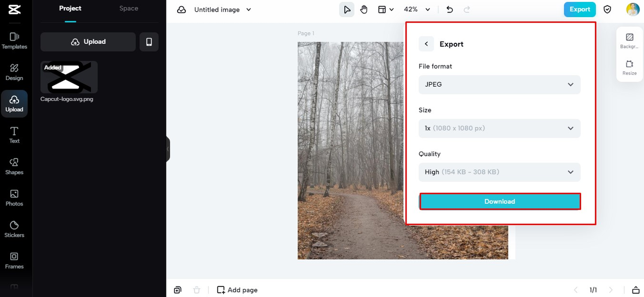Open the user profile avatar
This screenshot has height=297, width=644.
point(632,9)
